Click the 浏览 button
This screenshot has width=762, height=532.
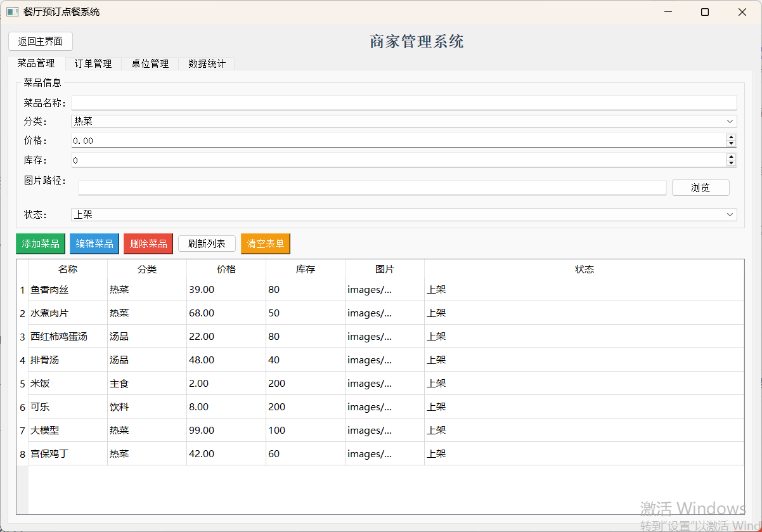point(701,188)
